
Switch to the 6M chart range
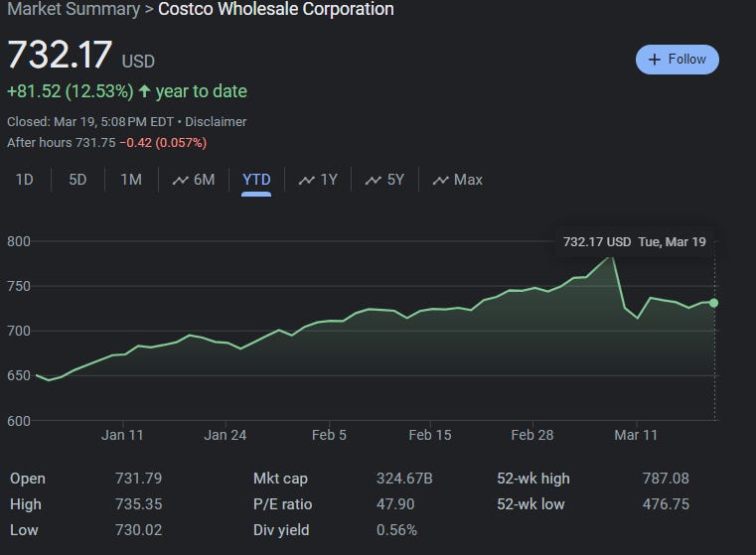tap(194, 180)
